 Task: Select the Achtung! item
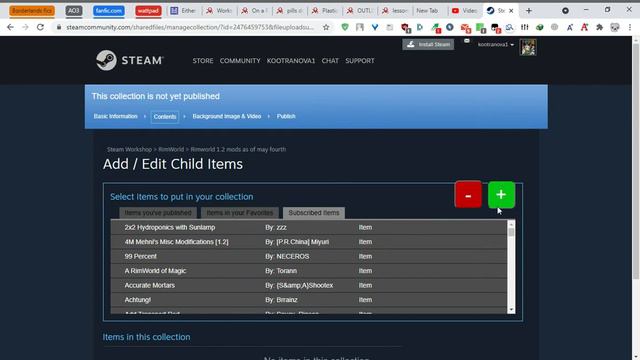pos(309,300)
